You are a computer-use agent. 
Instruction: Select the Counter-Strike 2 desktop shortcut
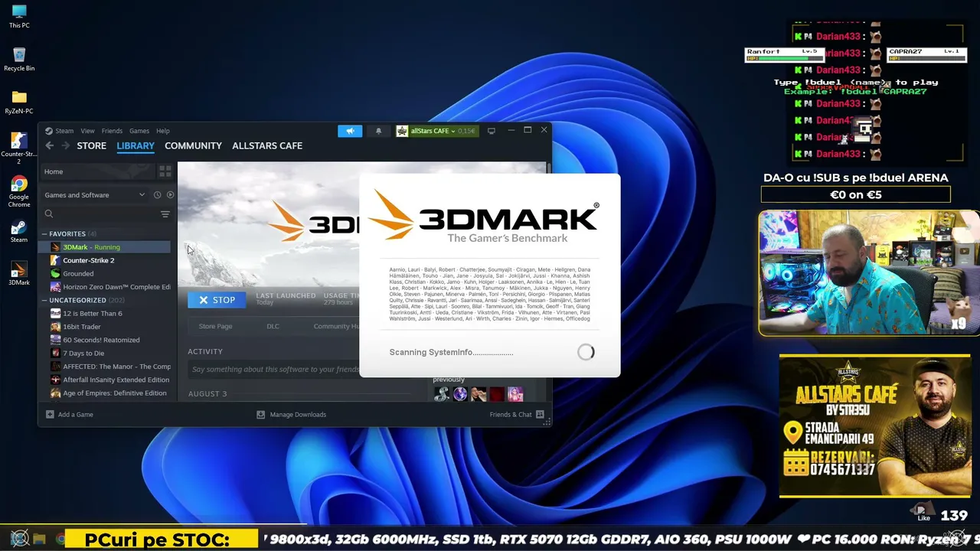pos(19,148)
